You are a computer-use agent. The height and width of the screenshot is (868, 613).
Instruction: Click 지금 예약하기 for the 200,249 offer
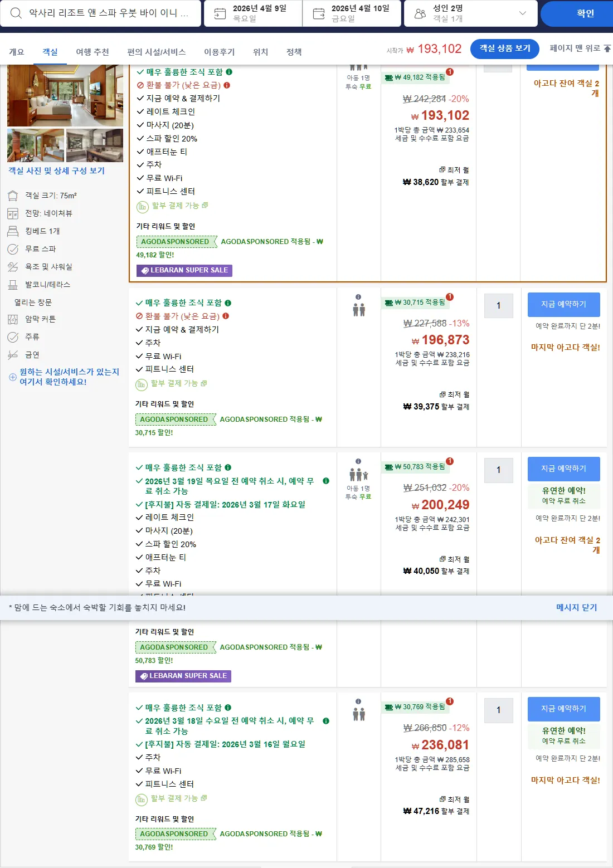click(x=564, y=469)
